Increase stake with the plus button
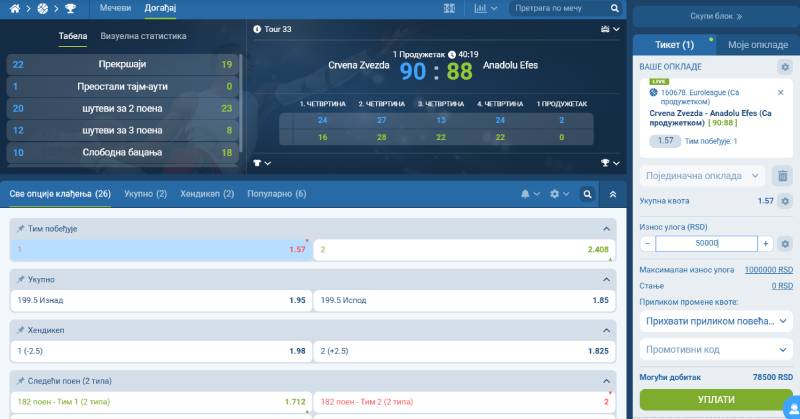 point(765,244)
